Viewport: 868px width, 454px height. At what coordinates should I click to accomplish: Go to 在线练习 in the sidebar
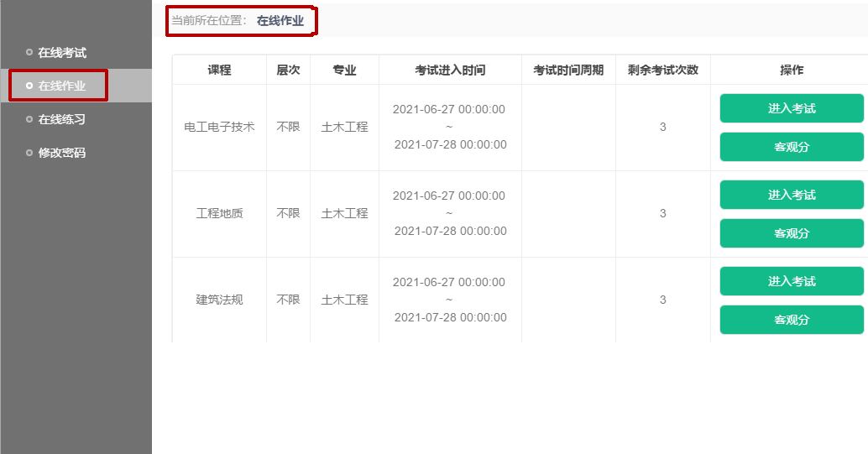tap(61, 119)
